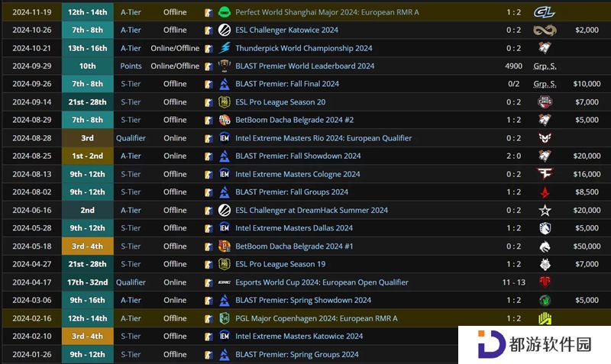The image size is (611, 364).
Task: Click opponent logo in BLAST Fall Showdown 2024 row
Action: tap(545, 156)
